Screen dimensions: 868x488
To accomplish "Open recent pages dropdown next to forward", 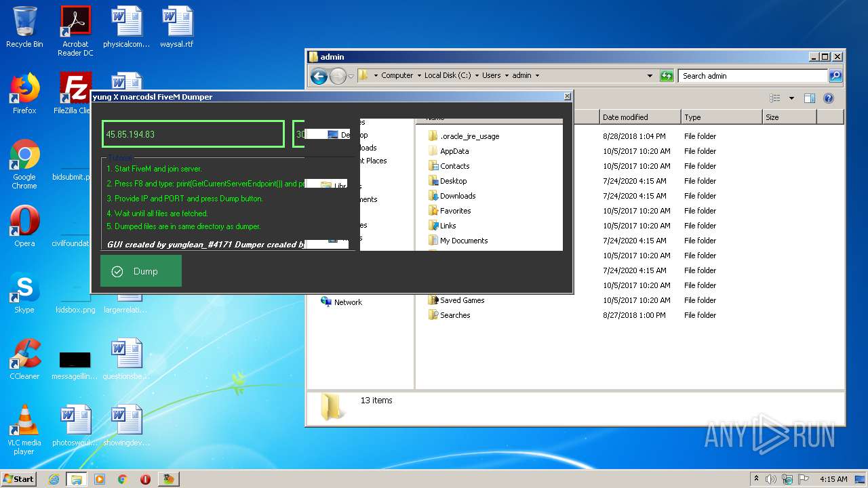I will (351, 76).
